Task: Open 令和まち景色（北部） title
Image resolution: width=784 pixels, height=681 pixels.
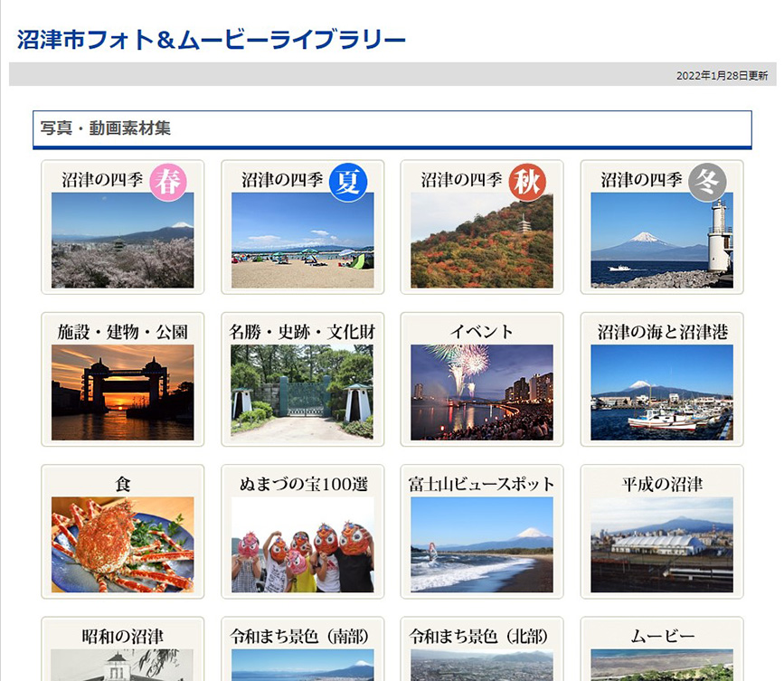Action: (479, 637)
